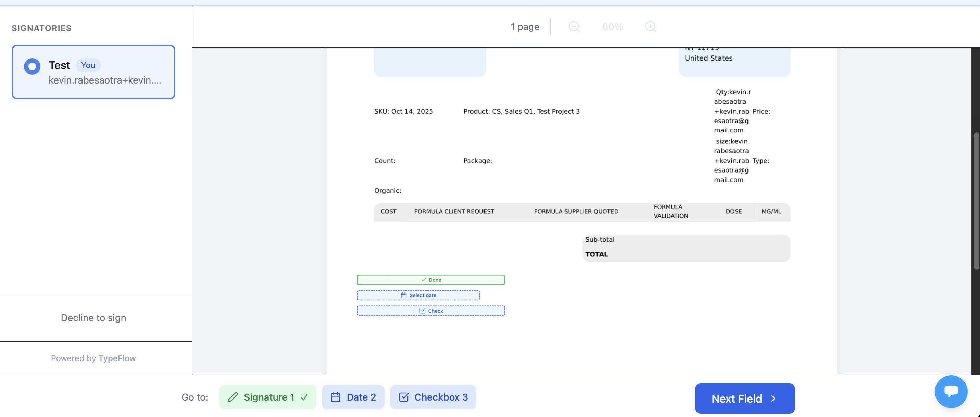The height and width of the screenshot is (417, 980).
Task: Click checkbox icon in Checkbox 3 chip
Action: pyautogui.click(x=403, y=397)
